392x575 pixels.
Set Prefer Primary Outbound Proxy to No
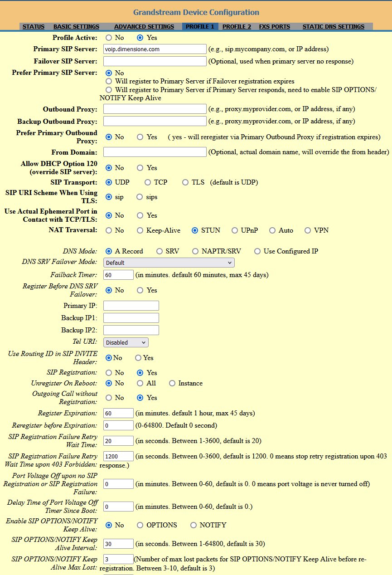click(109, 136)
